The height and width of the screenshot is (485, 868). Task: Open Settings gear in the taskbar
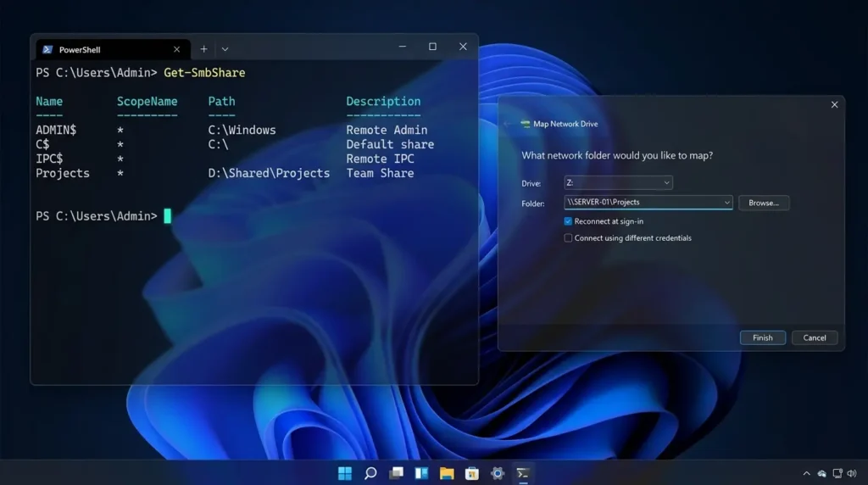[498, 473]
